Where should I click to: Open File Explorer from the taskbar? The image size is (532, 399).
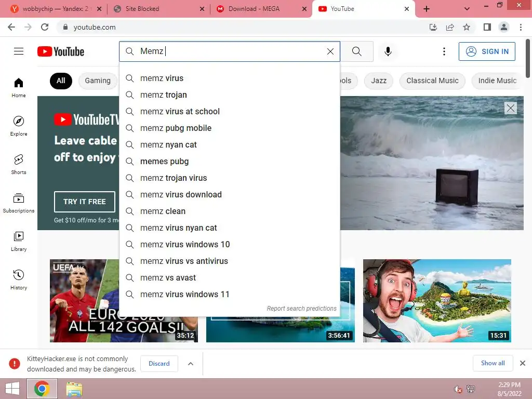(x=74, y=389)
